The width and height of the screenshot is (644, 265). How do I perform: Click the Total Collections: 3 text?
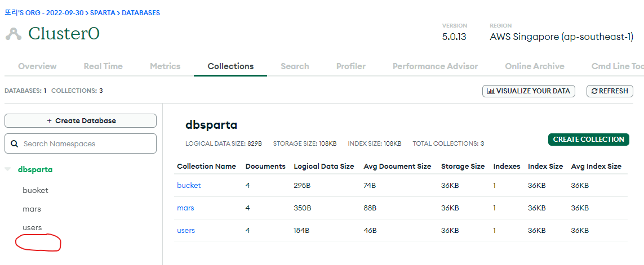tap(448, 143)
